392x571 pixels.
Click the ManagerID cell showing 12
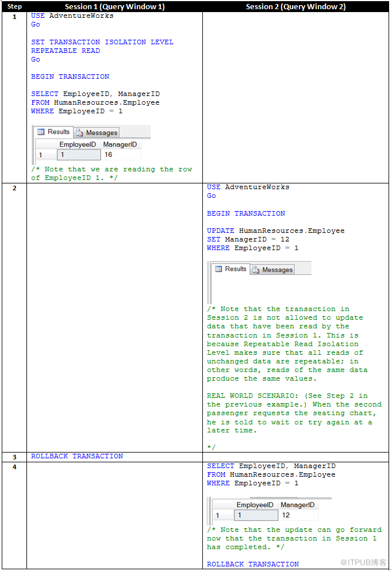click(x=298, y=515)
